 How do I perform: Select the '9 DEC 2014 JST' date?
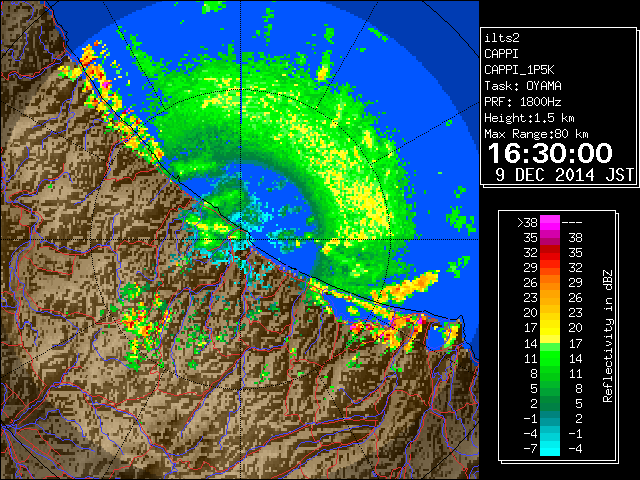(x=564, y=175)
